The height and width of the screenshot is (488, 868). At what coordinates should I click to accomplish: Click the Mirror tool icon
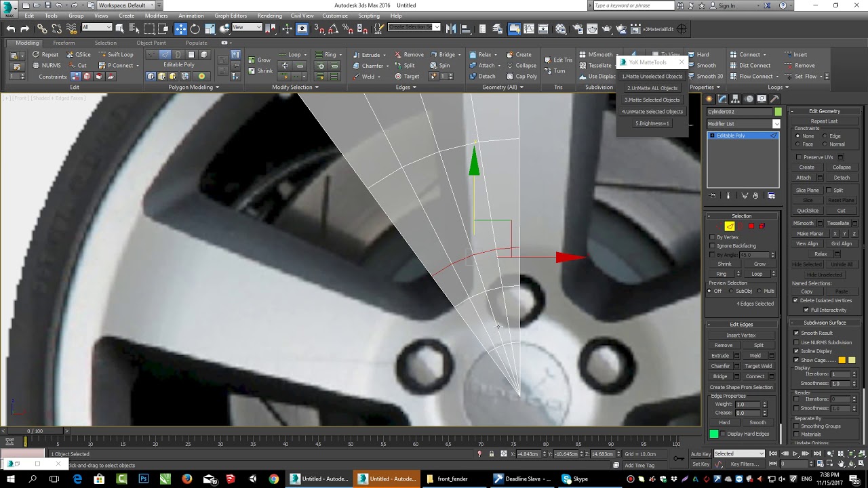[x=452, y=28]
